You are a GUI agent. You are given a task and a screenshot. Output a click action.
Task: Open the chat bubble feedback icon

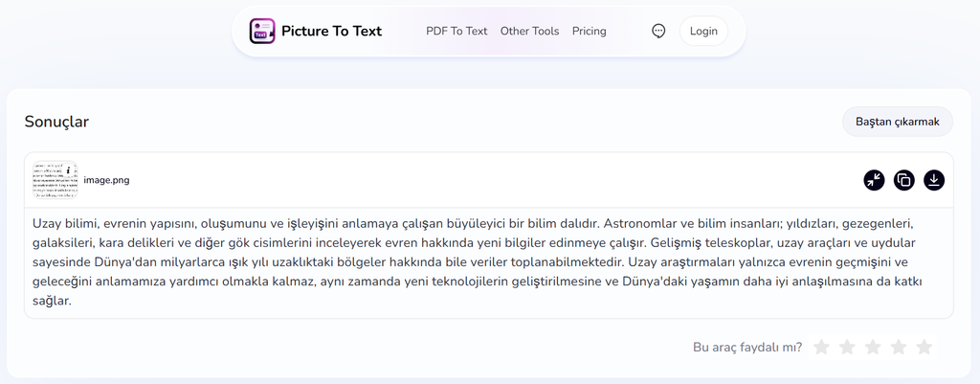pyautogui.click(x=658, y=31)
